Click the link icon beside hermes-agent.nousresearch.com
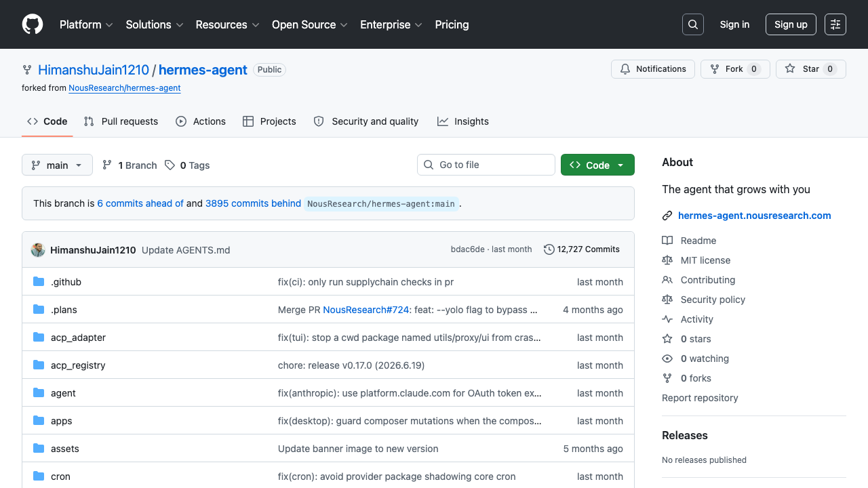This screenshot has width=868, height=488. point(667,216)
